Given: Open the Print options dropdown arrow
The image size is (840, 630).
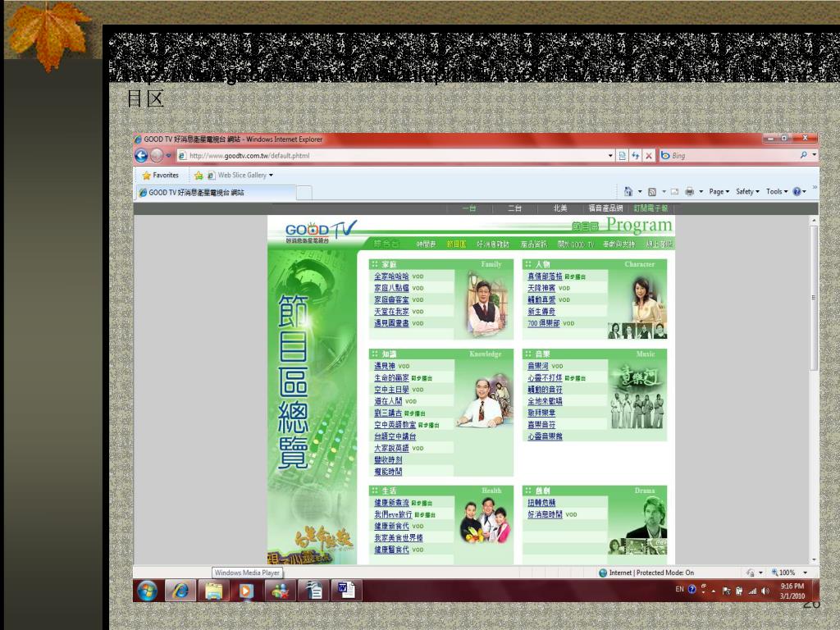Looking at the screenshot, I should pyautogui.click(x=701, y=192).
